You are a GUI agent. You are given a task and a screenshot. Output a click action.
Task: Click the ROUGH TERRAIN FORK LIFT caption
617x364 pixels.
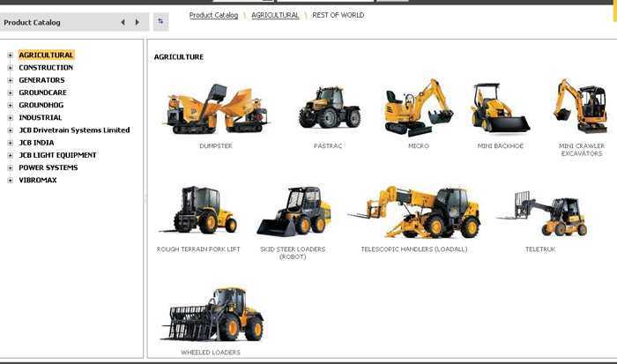[x=198, y=249]
